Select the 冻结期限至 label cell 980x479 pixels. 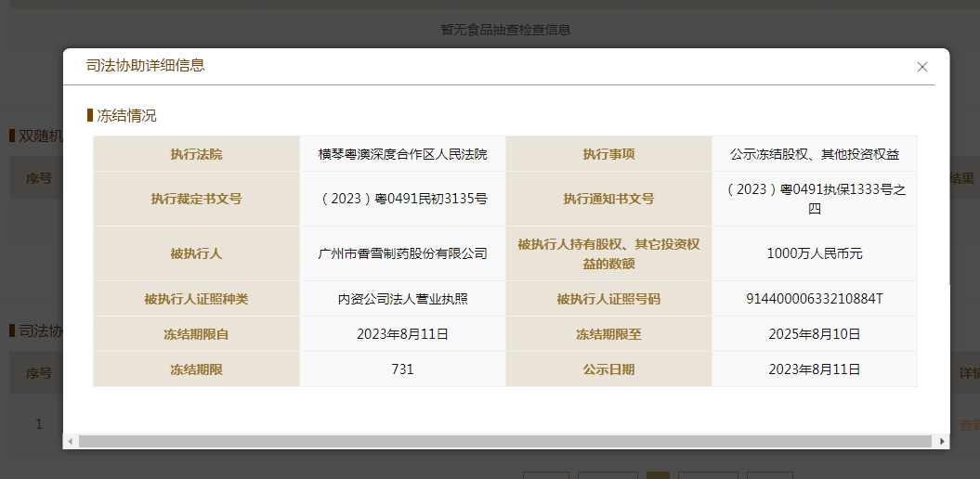pos(608,334)
